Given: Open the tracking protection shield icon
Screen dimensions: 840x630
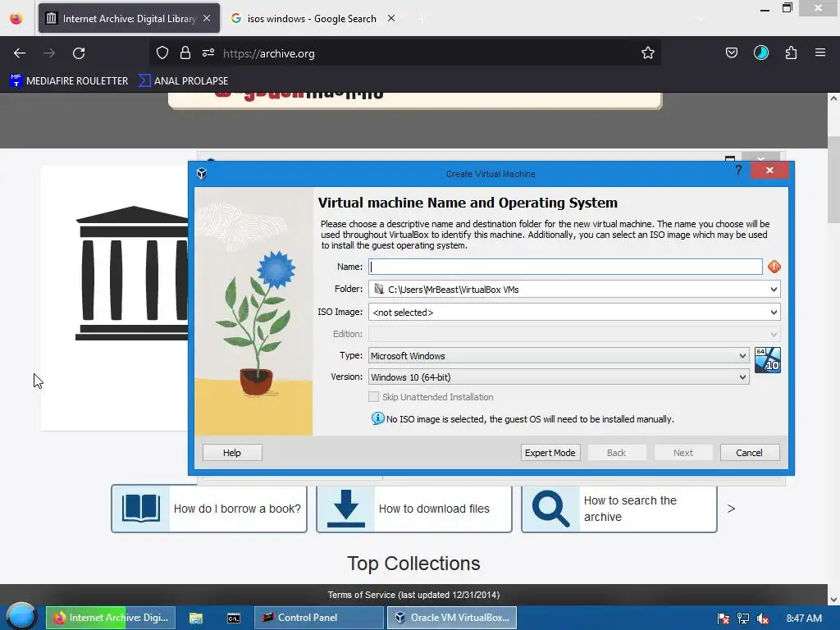Looking at the screenshot, I should tap(162, 52).
